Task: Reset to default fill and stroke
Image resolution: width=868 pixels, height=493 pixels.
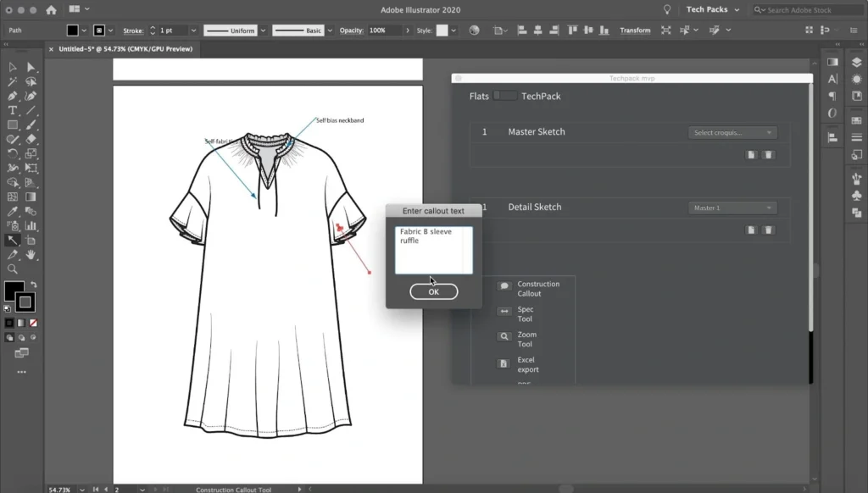Action: click(x=7, y=308)
